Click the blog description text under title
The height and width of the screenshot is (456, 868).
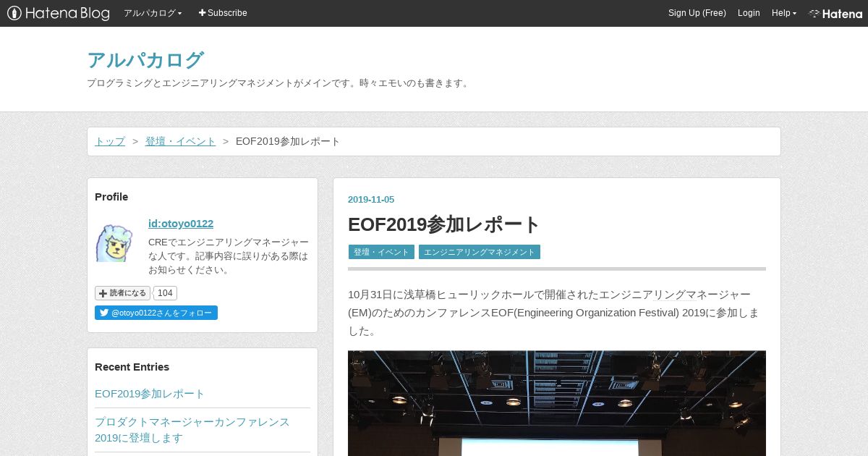279,83
